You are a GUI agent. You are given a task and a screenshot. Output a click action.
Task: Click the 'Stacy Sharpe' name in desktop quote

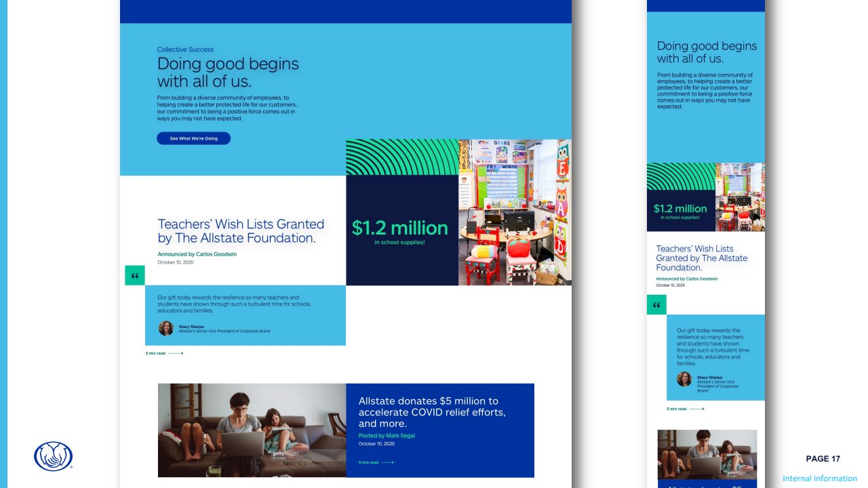point(190,327)
